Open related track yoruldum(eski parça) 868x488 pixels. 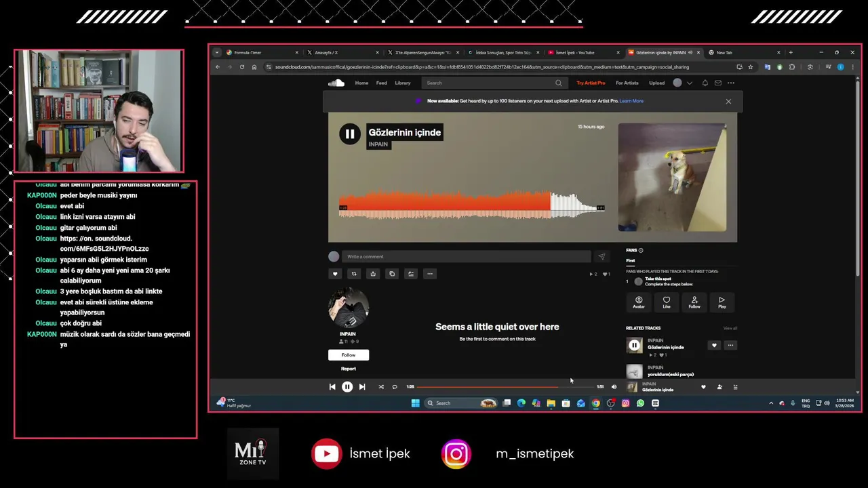click(x=671, y=374)
